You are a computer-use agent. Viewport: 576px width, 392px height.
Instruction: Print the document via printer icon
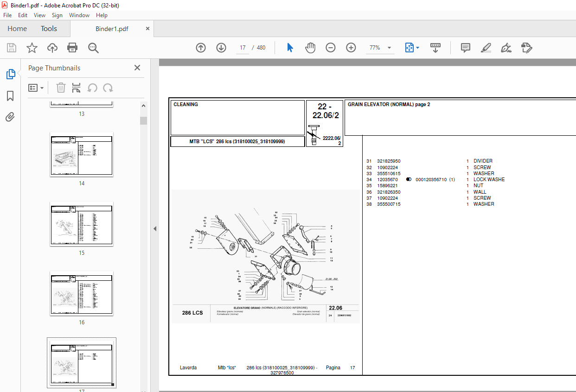tap(72, 48)
